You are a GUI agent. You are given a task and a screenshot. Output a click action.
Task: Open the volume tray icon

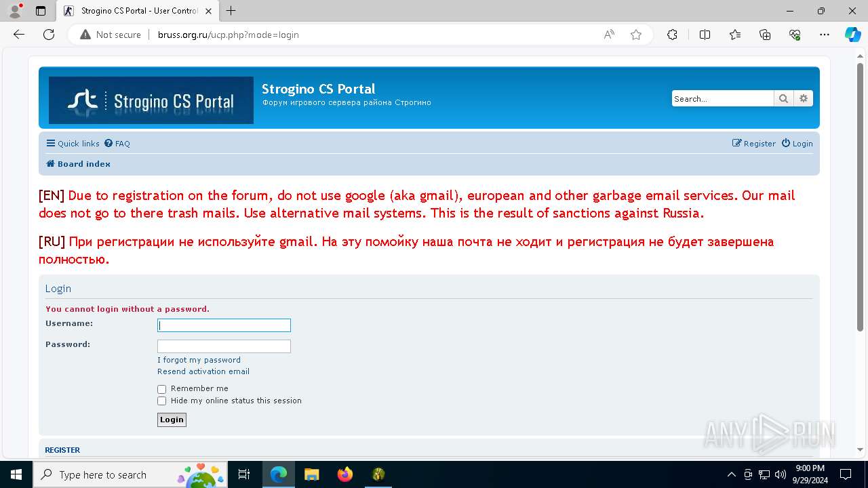(781, 474)
